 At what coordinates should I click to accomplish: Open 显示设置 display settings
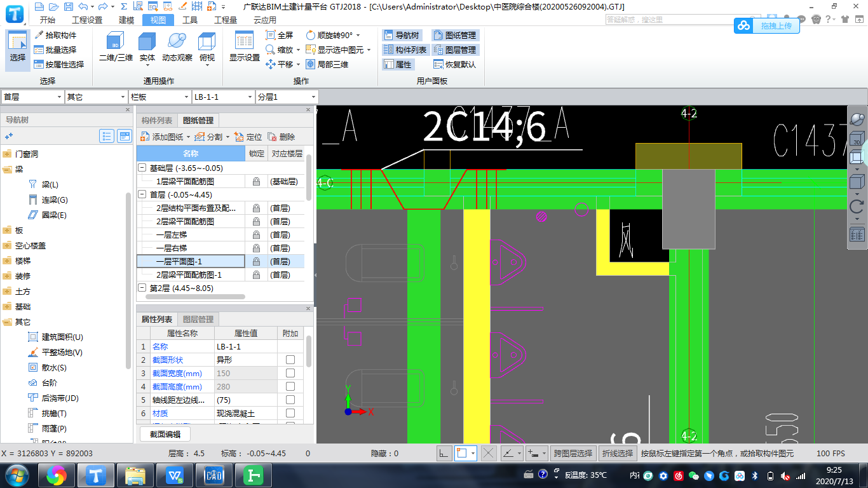coord(245,48)
